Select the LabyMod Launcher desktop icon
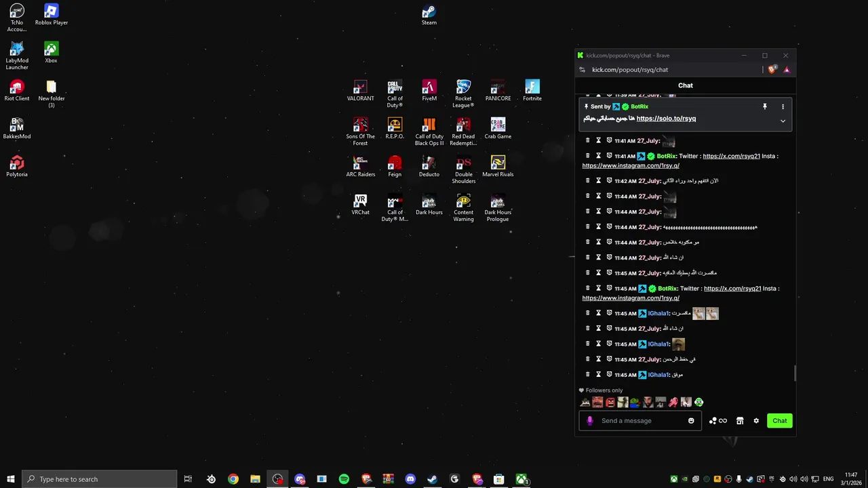 pos(17,56)
